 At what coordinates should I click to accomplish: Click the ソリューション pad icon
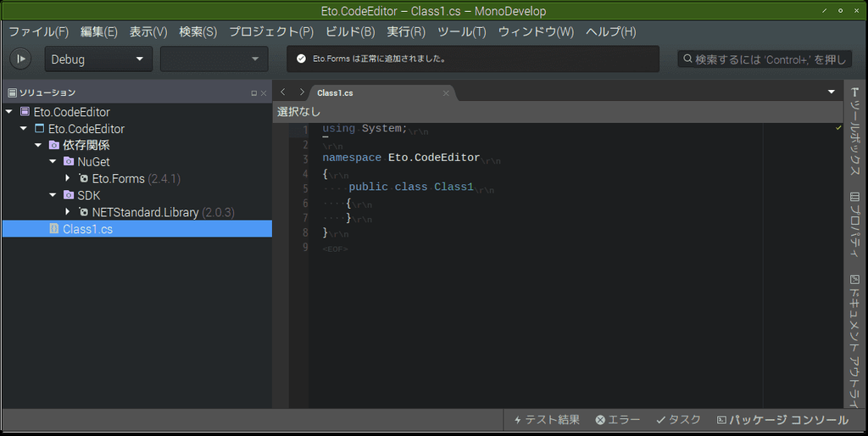[x=12, y=92]
